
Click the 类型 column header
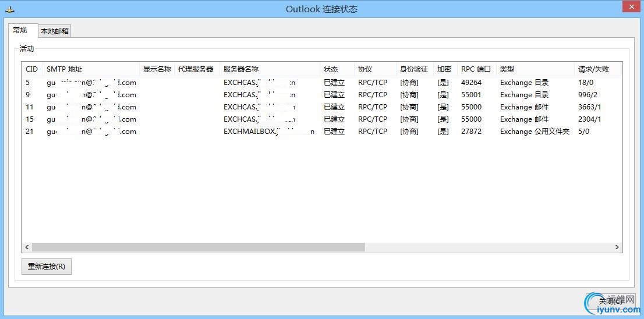point(535,69)
